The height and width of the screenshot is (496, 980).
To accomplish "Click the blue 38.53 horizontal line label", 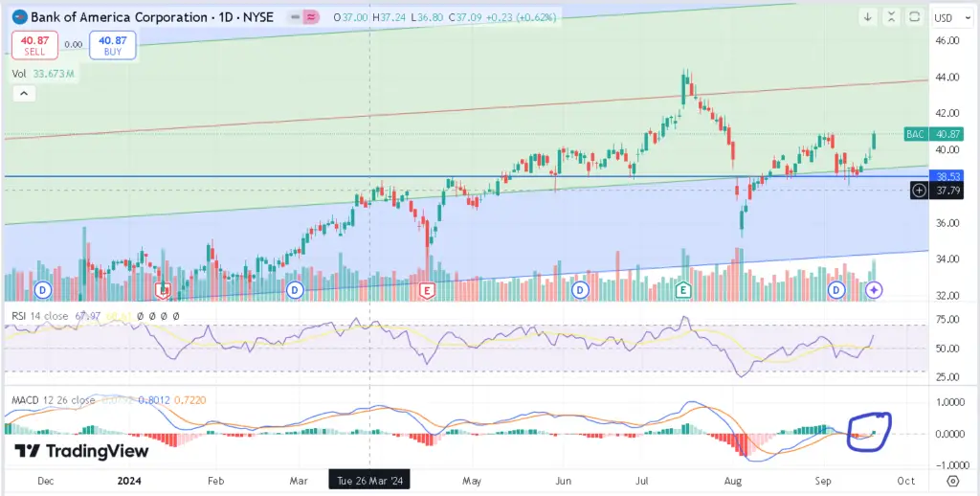I will pyautogui.click(x=947, y=177).
